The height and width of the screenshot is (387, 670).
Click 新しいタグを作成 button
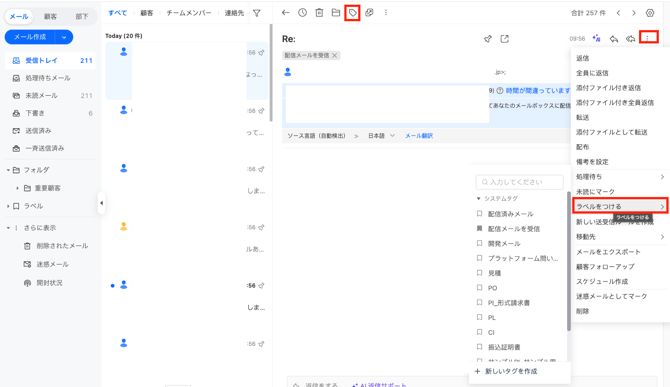(506, 371)
